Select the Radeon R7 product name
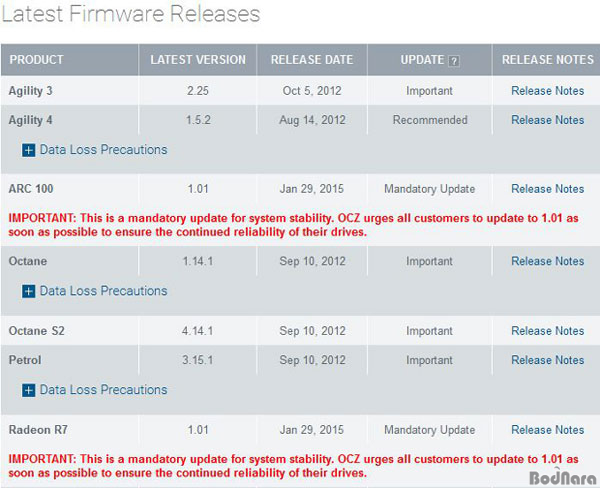 [x=38, y=430]
